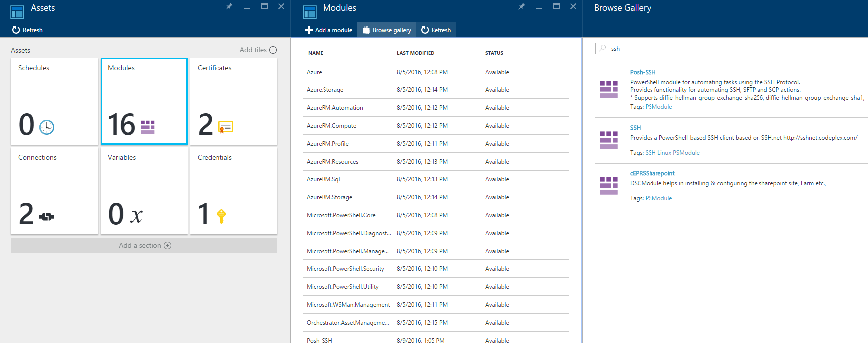Click Add a section bar
The height and width of the screenshot is (343, 868).
[x=144, y=245]
